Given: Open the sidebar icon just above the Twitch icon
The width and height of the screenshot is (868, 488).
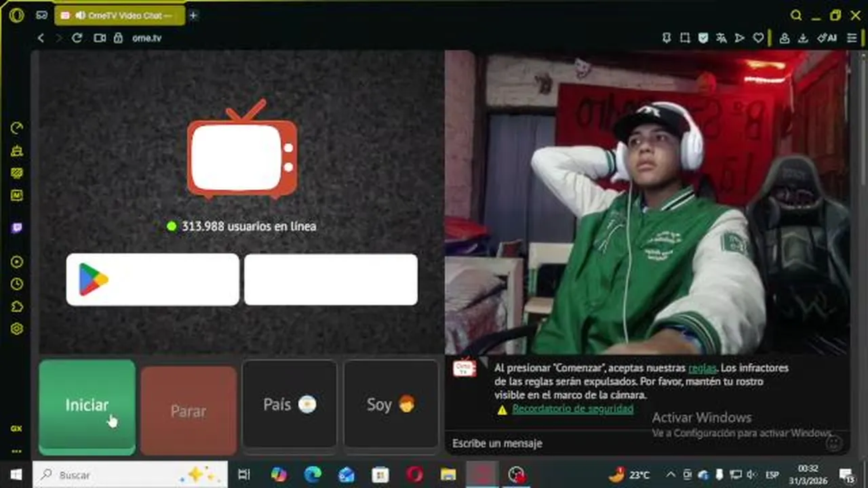Looking at the screenshot, I should pyautogui.click(x=17, y=195).
